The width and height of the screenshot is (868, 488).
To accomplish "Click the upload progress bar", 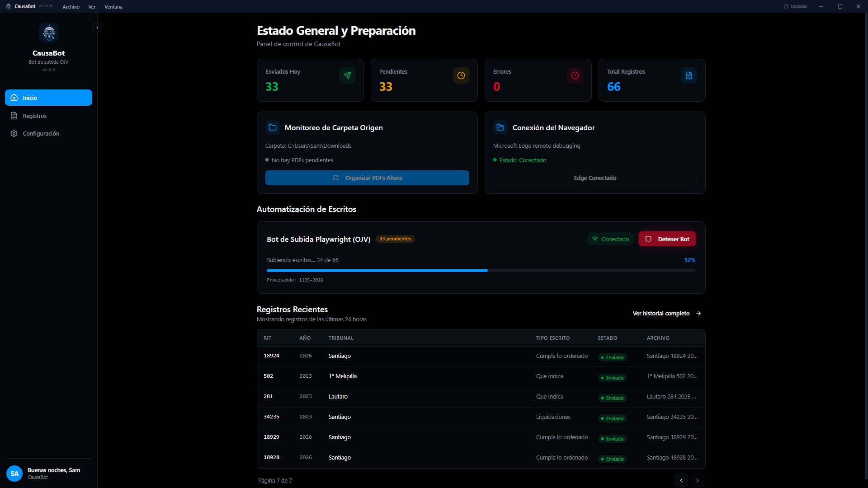I will [x=481, y=270].
